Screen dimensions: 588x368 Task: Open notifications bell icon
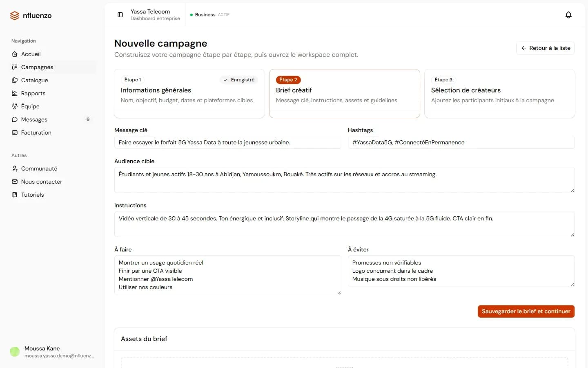pyautogui.click(x=568, y=15)
